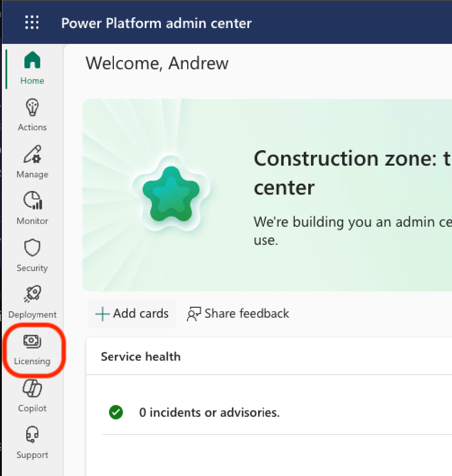Open the Security shield section
Image resolution: width=452 pixels, height=476 pixels.
[32, 255]
